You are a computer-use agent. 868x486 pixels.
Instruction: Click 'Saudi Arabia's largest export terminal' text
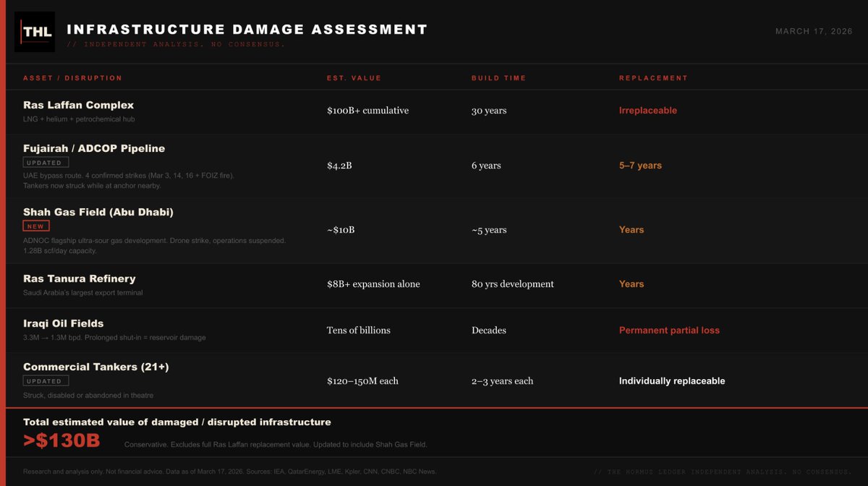(x=83, y=293)
